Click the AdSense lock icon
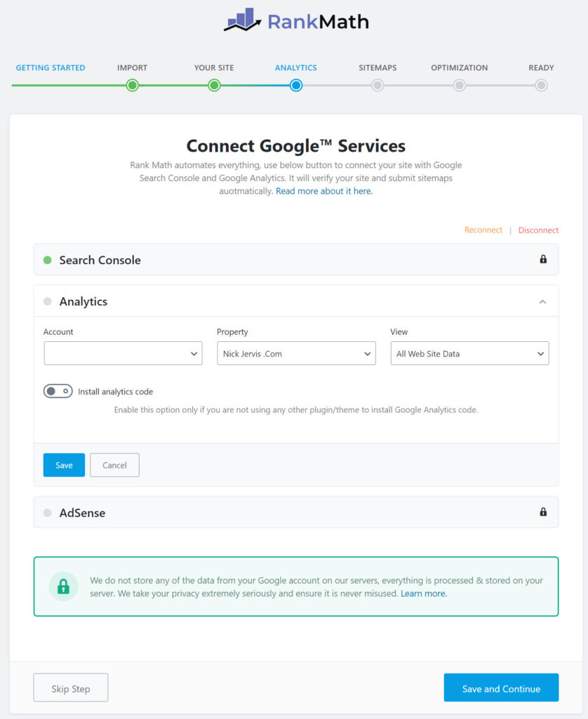 tap(543, 512)
